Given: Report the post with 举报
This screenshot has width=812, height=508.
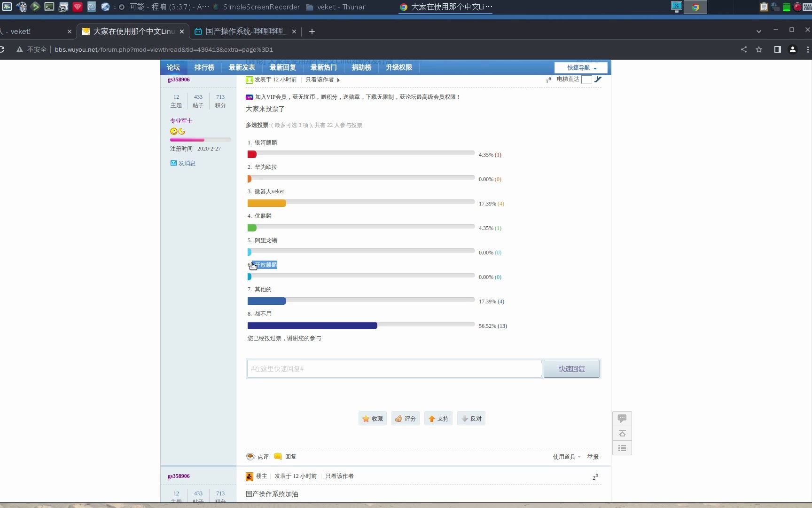Looking at the screenshot, I should point(593,457).
